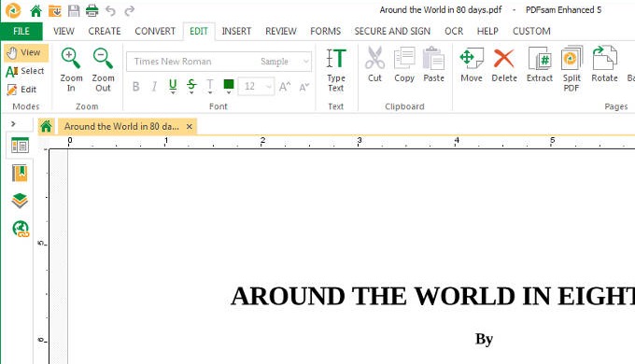Toggle bold formatting
The image size is (635, 364).
click(x=135, y=86)
